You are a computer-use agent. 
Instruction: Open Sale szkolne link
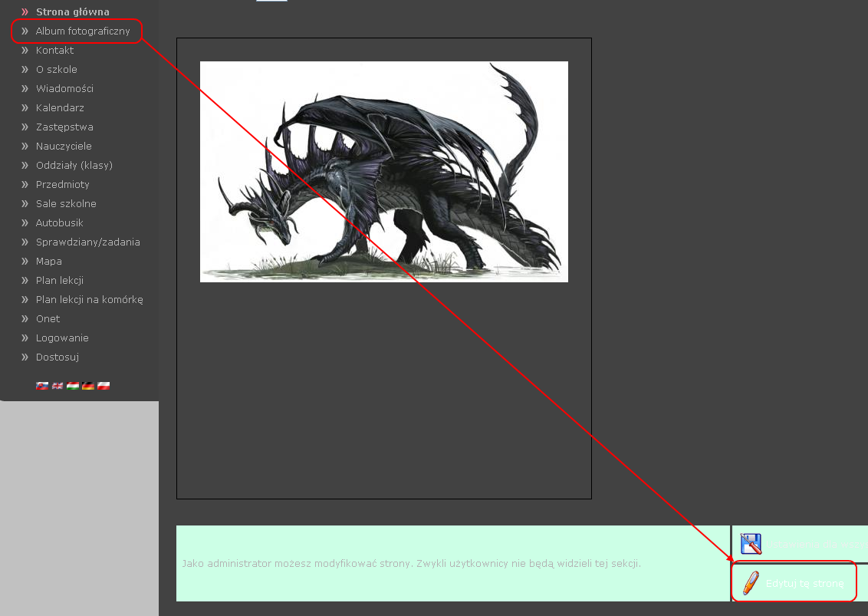click(x=66, y=203)
